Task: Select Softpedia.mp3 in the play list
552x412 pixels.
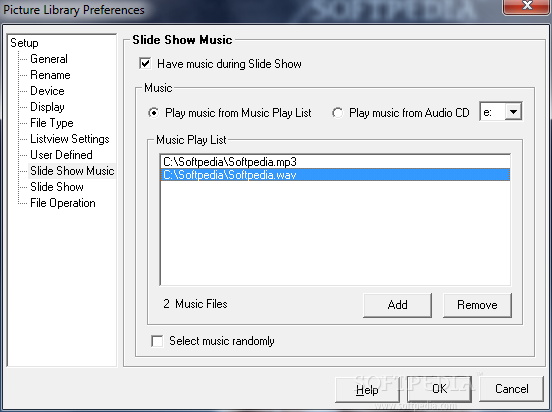Action: [x=335, y=162]
